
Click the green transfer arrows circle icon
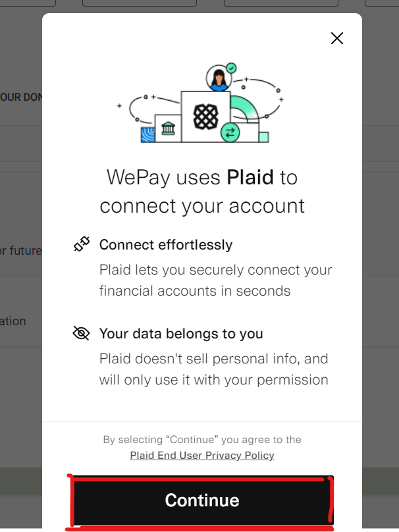[230, 132]
